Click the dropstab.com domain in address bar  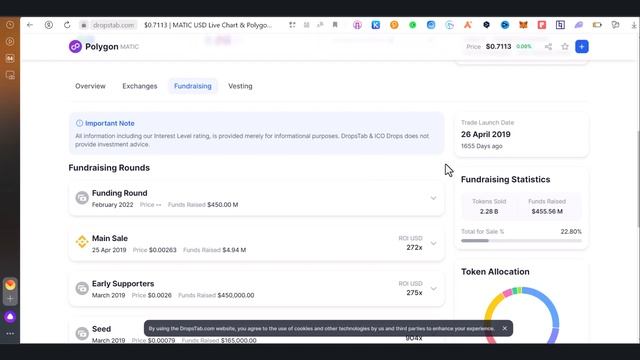(113, 25)
